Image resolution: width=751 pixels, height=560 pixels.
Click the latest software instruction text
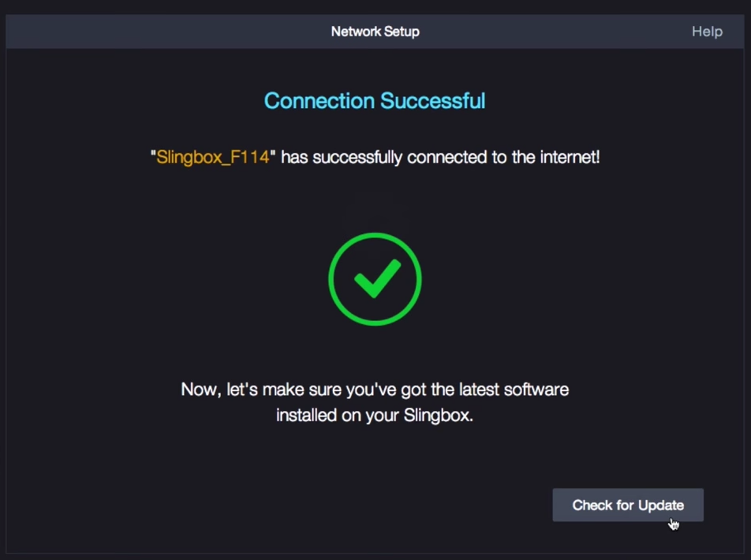click(x=375, y=402)
